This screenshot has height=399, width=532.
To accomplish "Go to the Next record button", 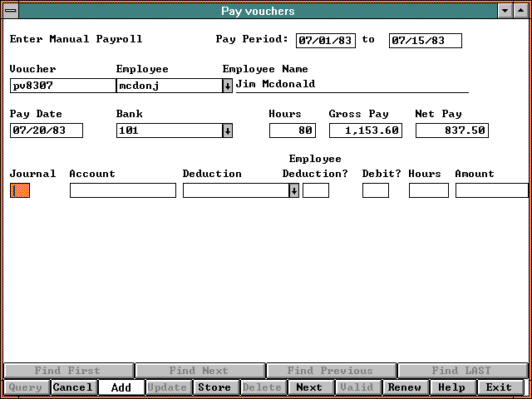I will click(x=309, y=387).
